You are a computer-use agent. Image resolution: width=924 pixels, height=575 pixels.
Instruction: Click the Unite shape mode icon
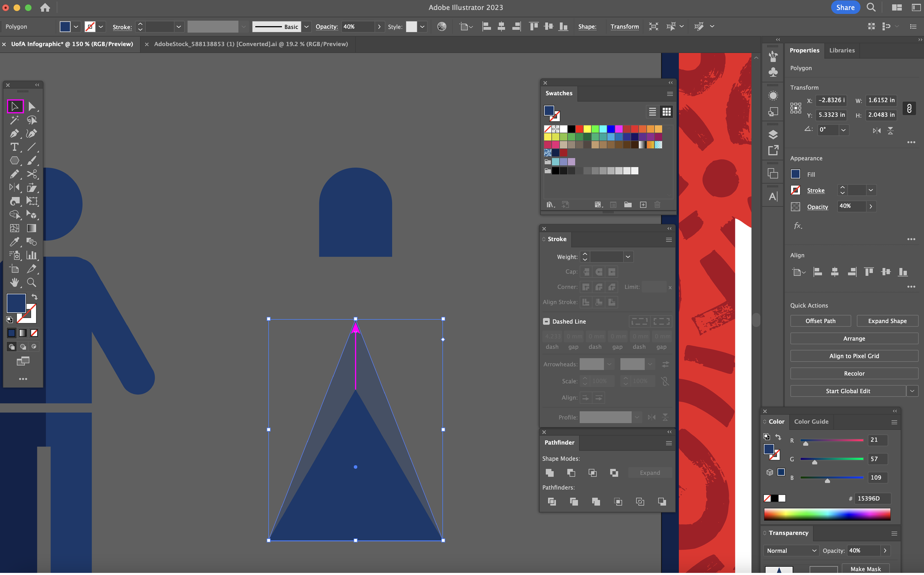550,473
